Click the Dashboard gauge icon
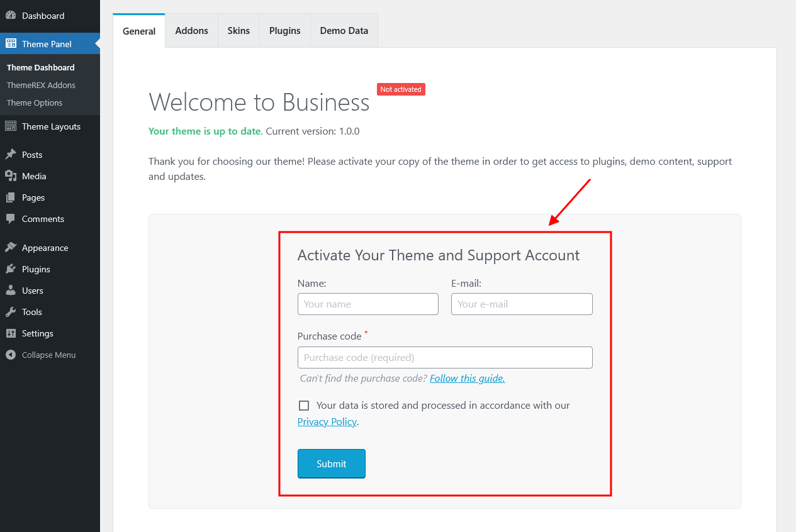 pyautogui.click(x=11, y=16)
